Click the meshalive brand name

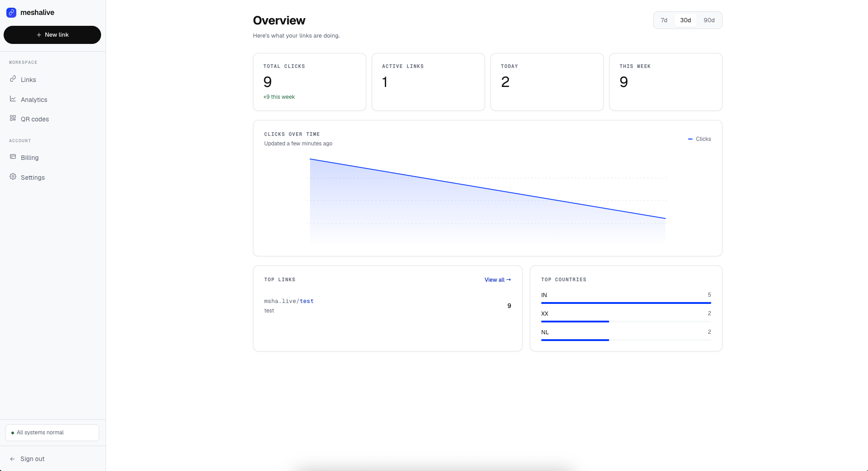pos(37,13)
